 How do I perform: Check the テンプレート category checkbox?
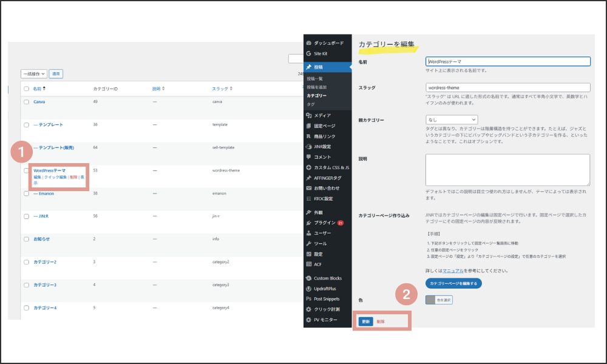26,125
